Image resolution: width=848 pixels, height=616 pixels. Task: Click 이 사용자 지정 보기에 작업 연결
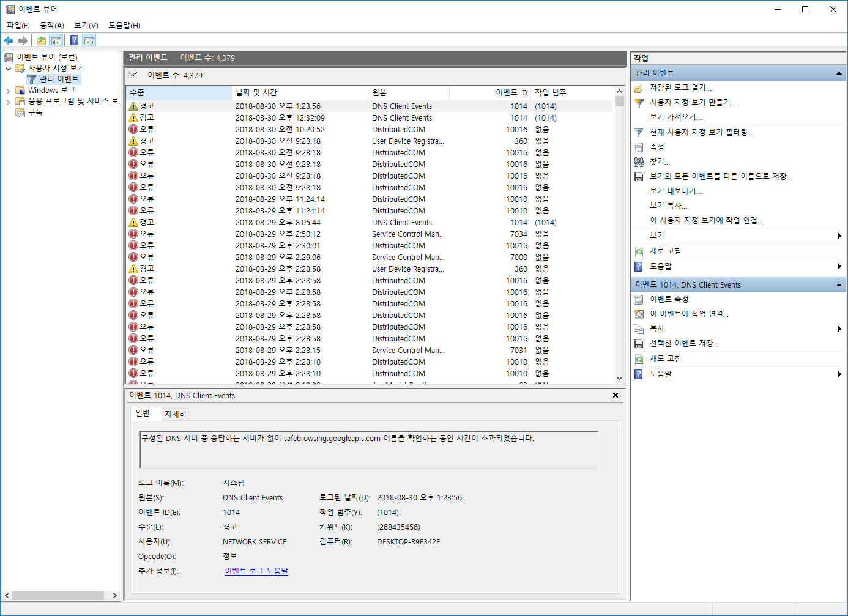(706, 220)
